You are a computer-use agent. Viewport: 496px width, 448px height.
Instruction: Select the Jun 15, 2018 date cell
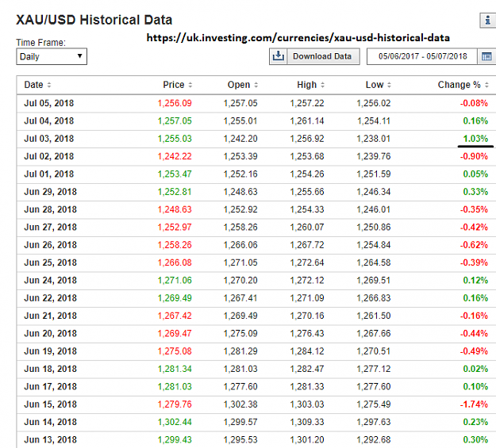(50, 404)
